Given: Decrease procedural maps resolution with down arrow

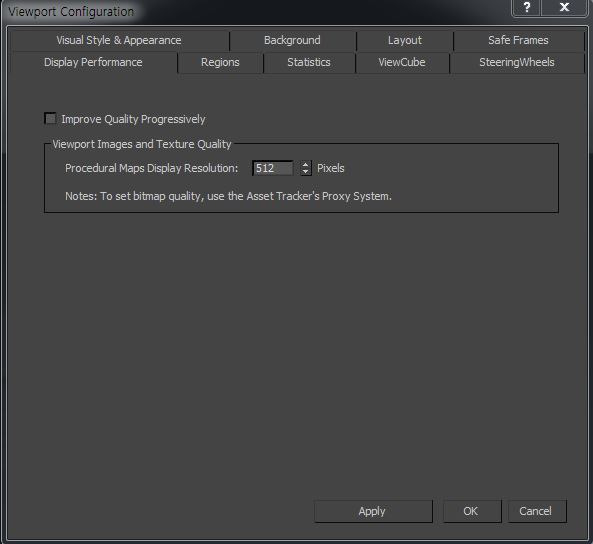Looking at the screenshot, I should (x=306, y=172).
